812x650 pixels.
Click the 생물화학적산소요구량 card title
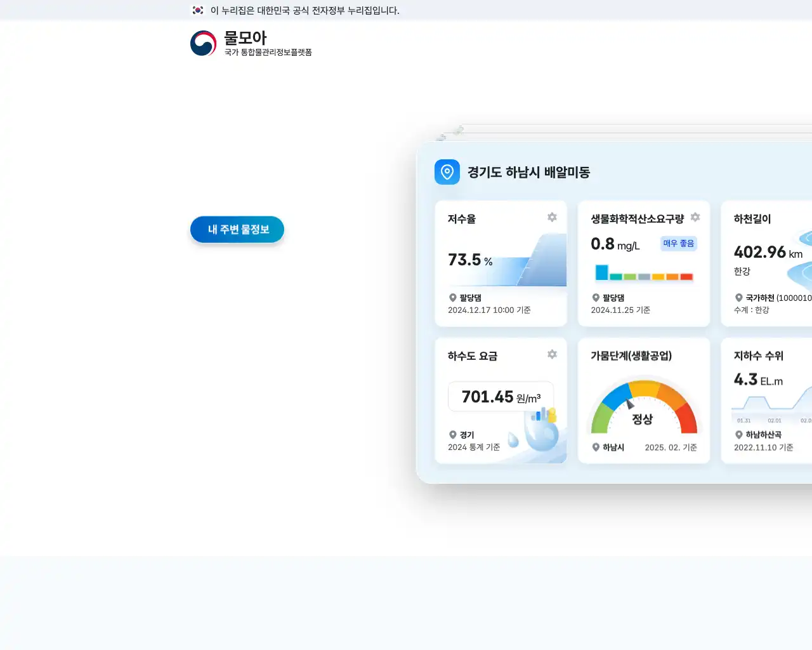[638, 219]
